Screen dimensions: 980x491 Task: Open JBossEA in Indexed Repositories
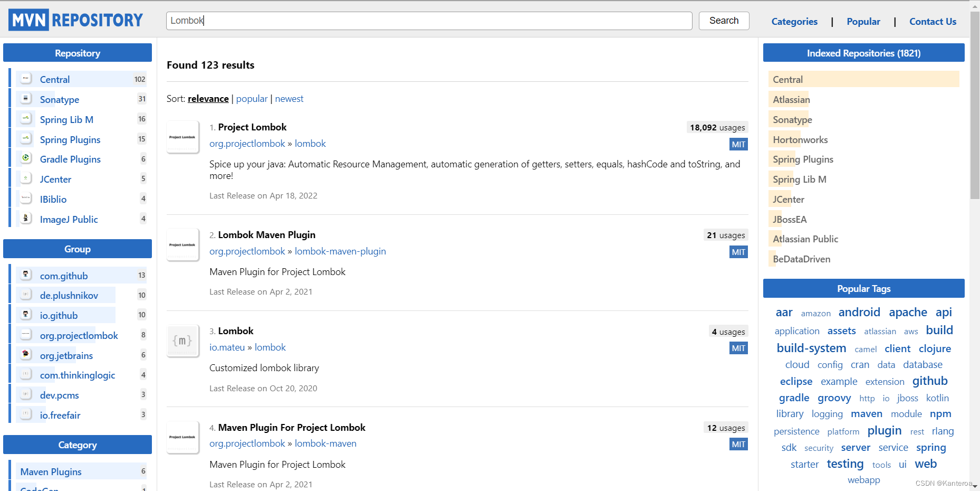[790, 220]
